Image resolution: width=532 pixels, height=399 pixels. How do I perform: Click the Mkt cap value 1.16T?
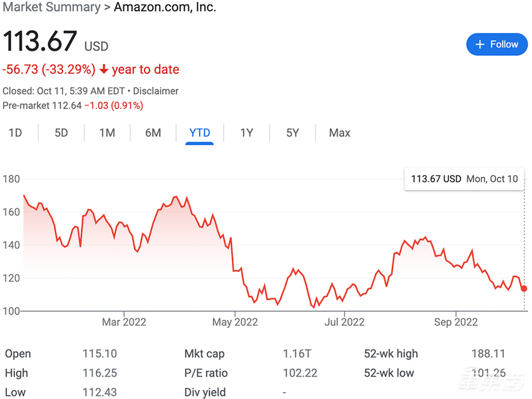click(x=297, y=354)
